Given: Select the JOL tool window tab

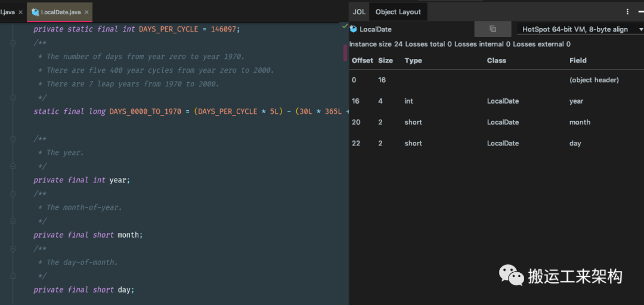Looking at the screenshot, I should [x=359, y=12].
